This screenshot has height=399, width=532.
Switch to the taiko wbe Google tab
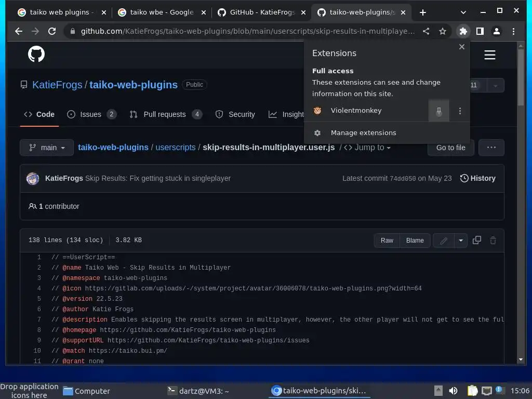162,12
